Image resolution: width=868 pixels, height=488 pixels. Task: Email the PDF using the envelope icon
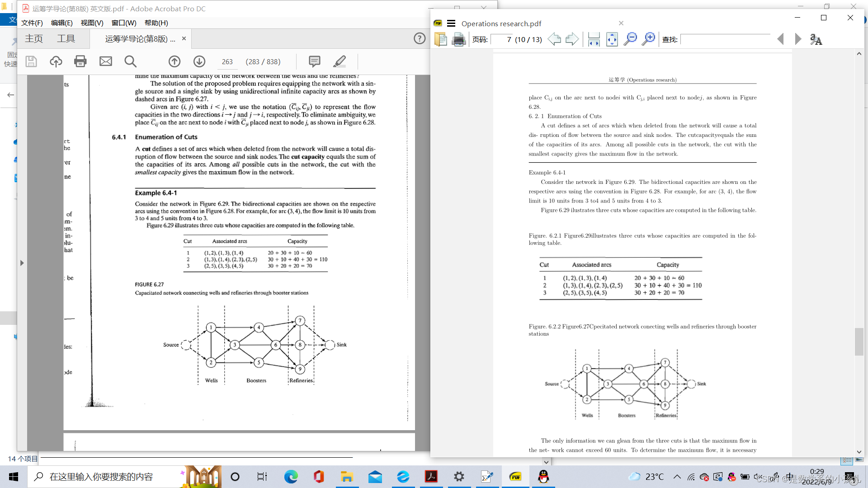point(105,61)
